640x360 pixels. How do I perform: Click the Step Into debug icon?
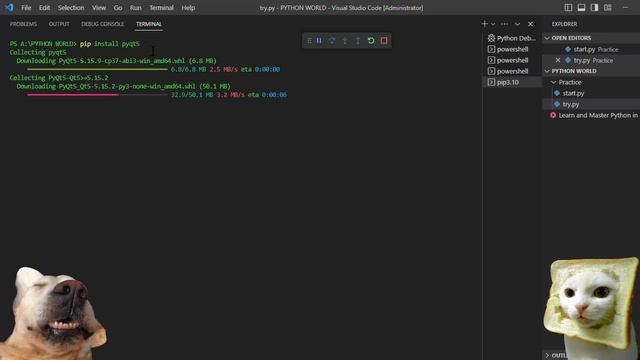345,40
